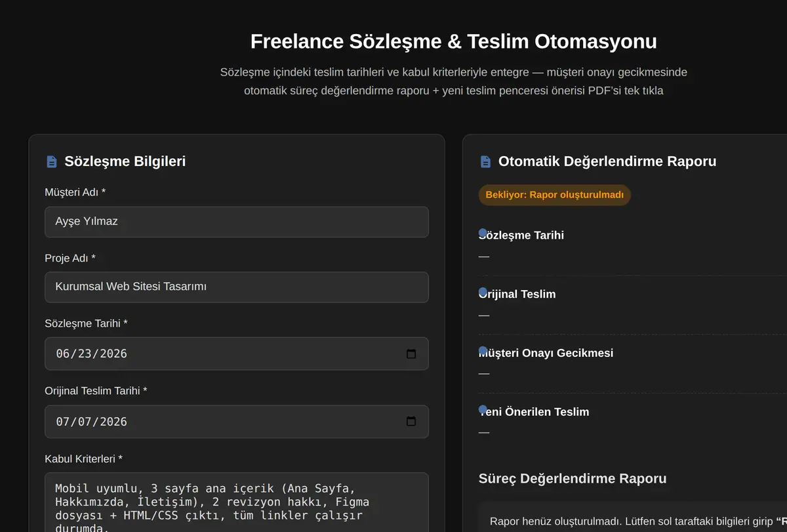Click the 'Sözleşme Tarihi' timeline label in report
Screen dimensions: 787x532
pyautogui.click(x=521, y=235)
